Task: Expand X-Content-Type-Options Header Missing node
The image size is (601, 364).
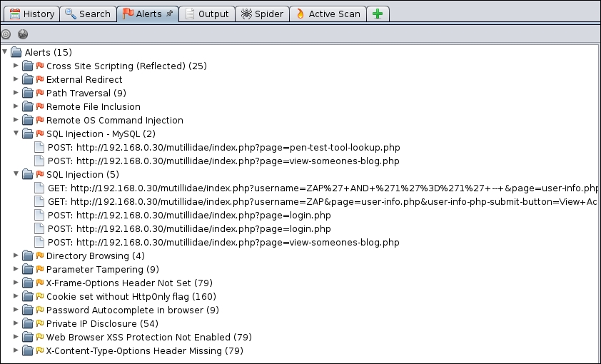Action: click(x=16, y=350)
